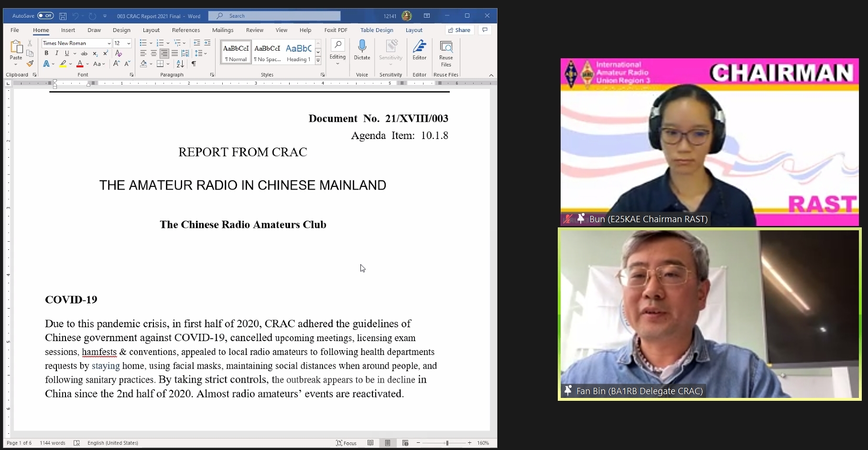
Task: Sort text with A-Z sort icon
Action: click(x=180, y=64)
